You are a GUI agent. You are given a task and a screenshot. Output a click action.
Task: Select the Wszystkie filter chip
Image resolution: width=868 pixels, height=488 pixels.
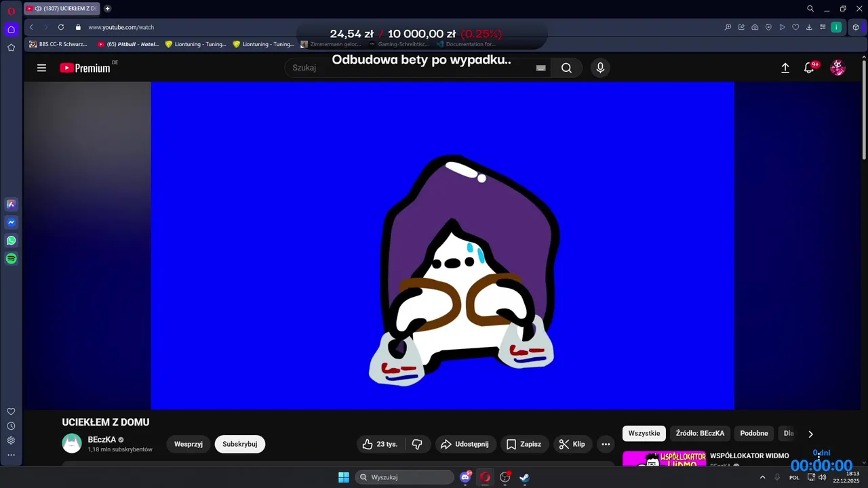click(644, 433)
